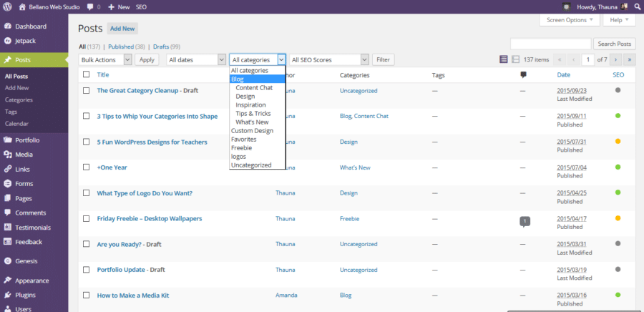Click the notification icon beside Howdy
This screenshot has height=312, width=644.
tap(567, 7)
